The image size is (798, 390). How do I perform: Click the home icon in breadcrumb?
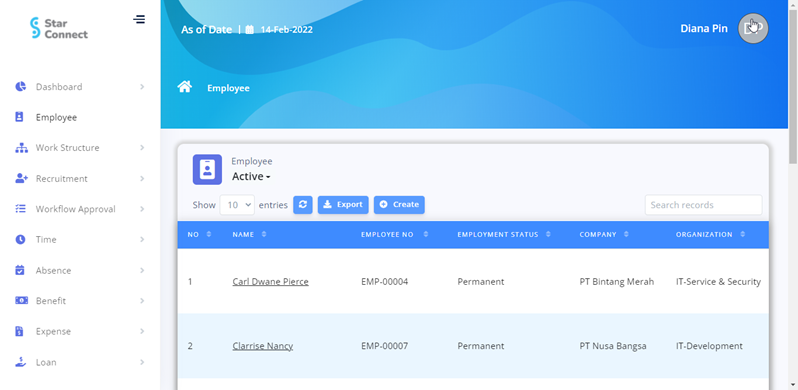(185, 87)
